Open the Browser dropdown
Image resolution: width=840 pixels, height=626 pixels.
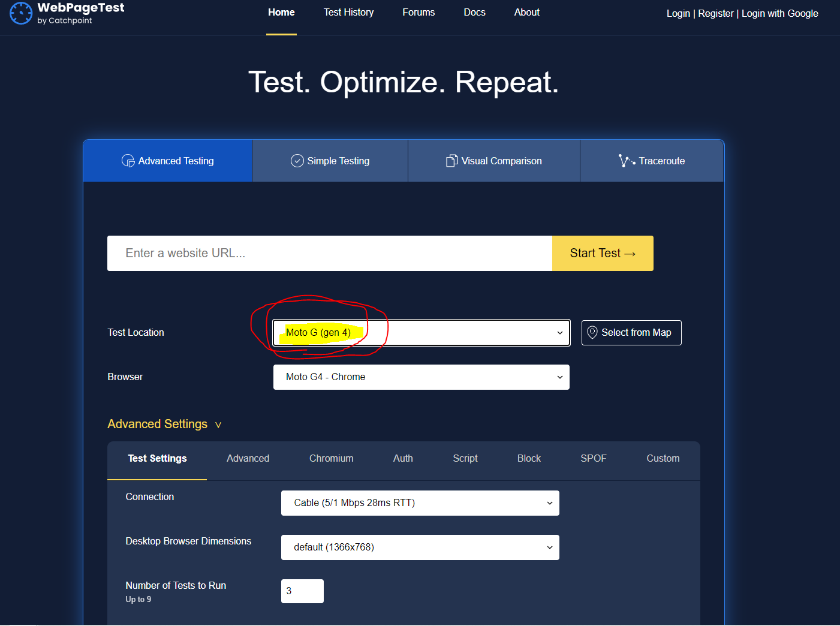tap(421, 377)
